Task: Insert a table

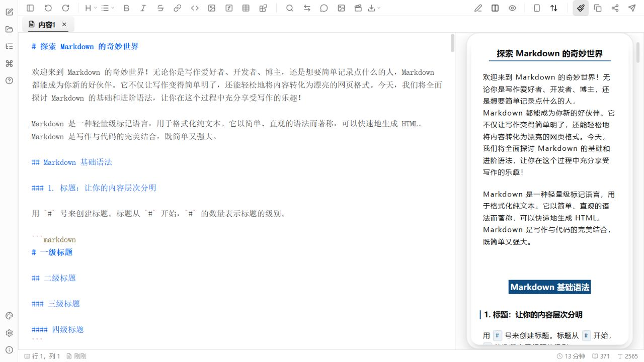Action: point(246,8)
